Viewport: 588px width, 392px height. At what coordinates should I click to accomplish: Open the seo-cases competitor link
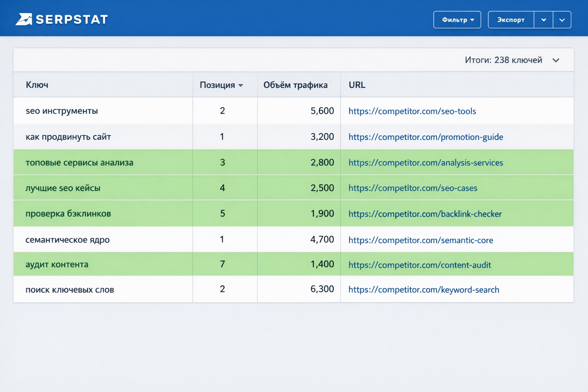click(x=413, y=188)
